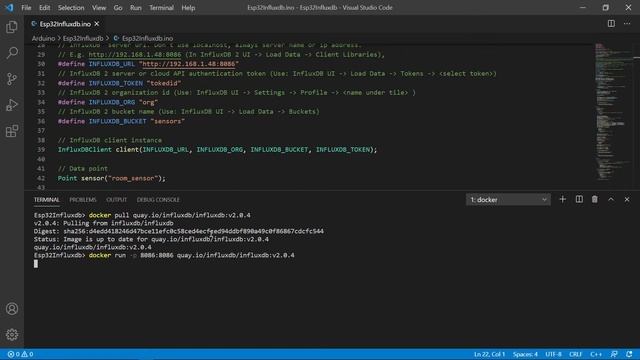Click 'UTF-8' encoding in status bar
This screenshot has width=640, height=360.
pyautogui.click(x=553, y=354)
